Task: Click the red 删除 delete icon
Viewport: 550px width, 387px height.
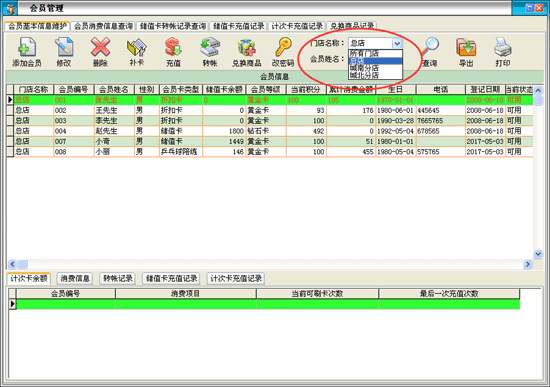Action: coord(100,47)
